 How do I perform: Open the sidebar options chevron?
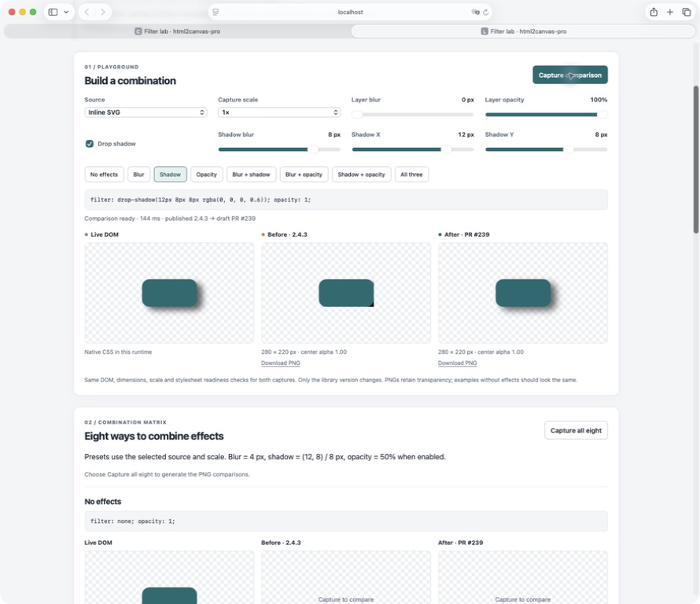pos(66,12)
